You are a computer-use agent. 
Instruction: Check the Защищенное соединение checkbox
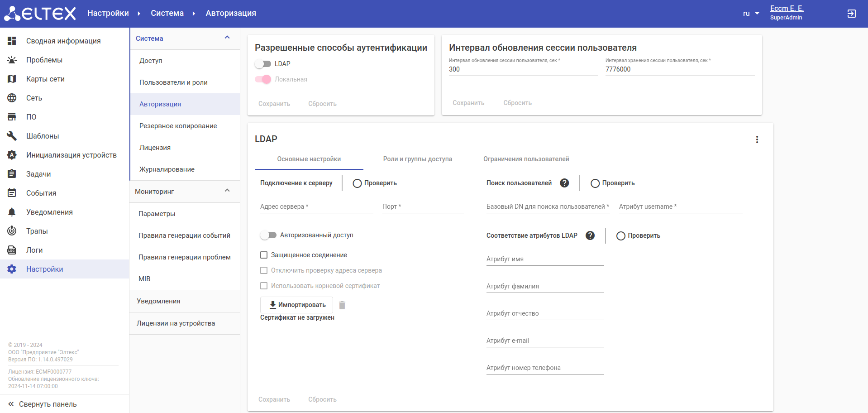[x=264, y=255]
